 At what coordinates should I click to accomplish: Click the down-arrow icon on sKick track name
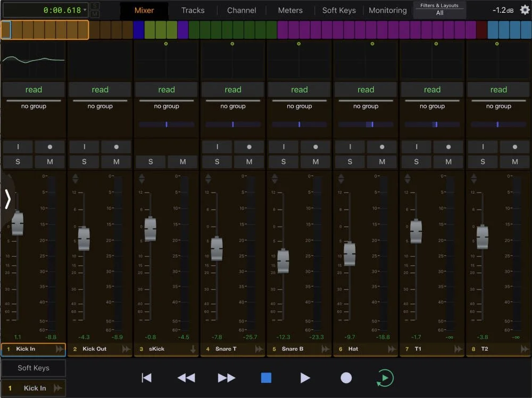coord(193,349)
